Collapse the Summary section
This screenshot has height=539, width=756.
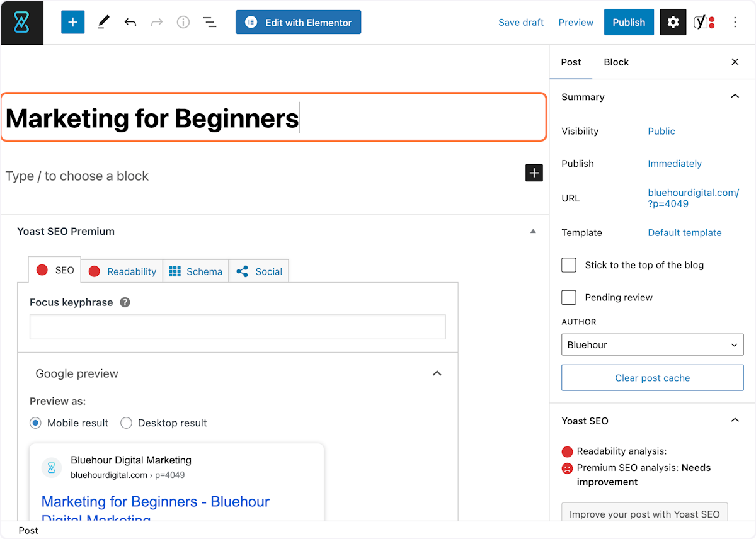point(735,96)
